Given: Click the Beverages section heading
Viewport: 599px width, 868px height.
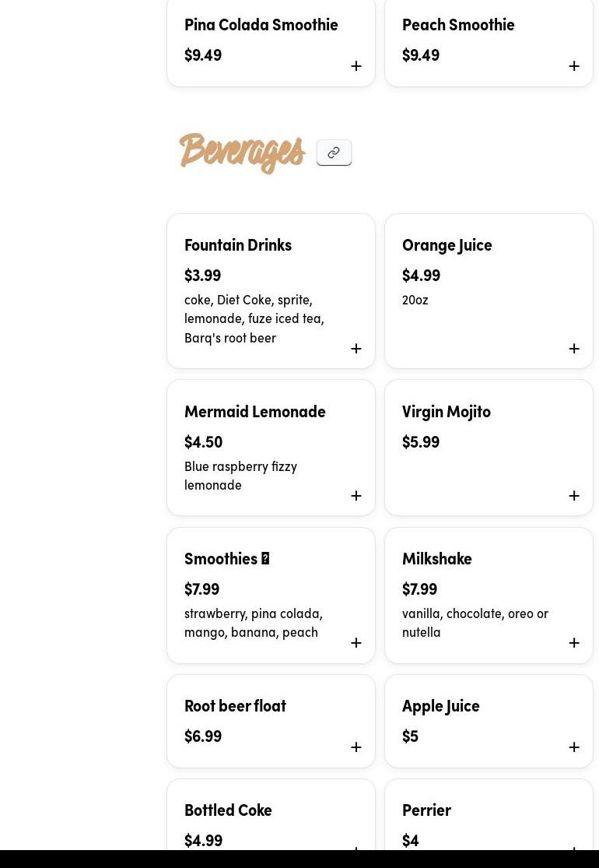Looking at the screenshot, I should 242,153.
